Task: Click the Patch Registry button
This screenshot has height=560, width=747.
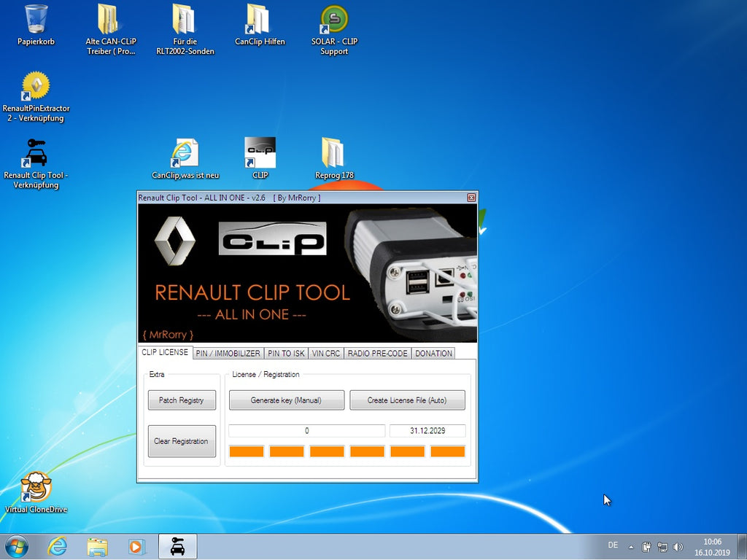Action: 182,400
